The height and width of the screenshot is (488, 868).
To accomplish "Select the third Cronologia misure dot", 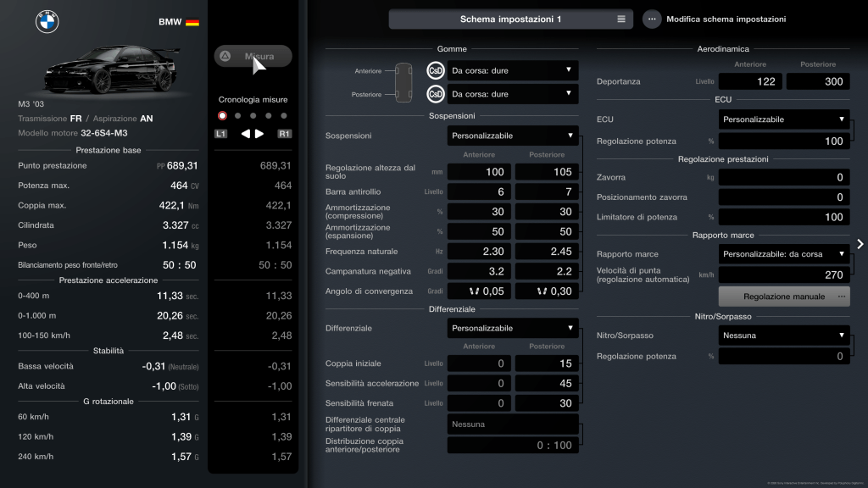I will point(253,116).
